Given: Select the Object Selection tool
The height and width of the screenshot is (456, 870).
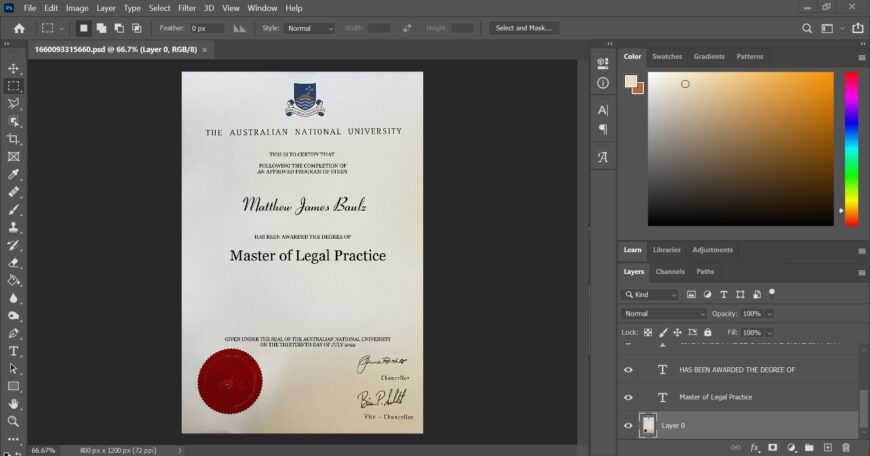Looking at the screenshot, I should click(13, 121).
